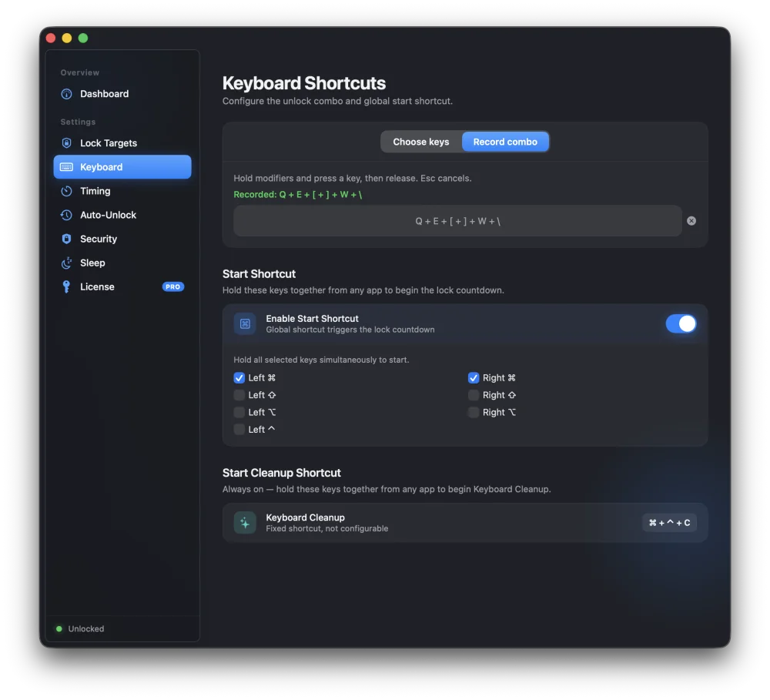770x700 pixels.
Task: Click the command icon beside Enable Start Shortcut
Action: tap(245, 323)
